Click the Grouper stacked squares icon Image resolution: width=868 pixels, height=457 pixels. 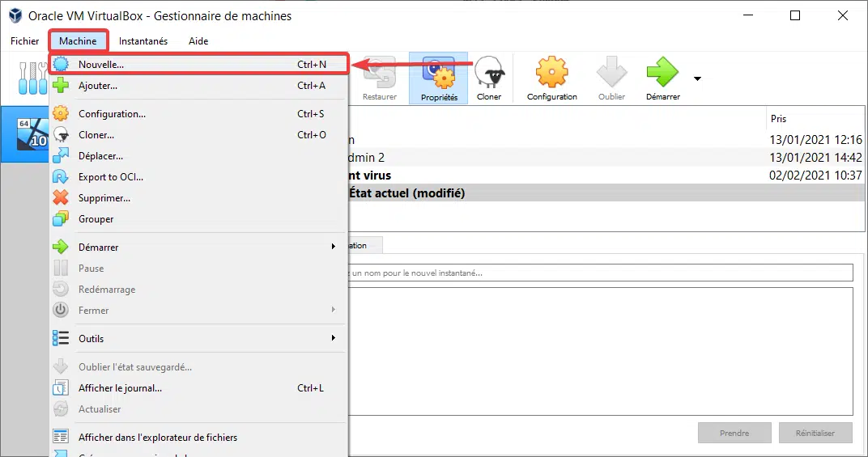pyautogui.click(x=61, y=218)
